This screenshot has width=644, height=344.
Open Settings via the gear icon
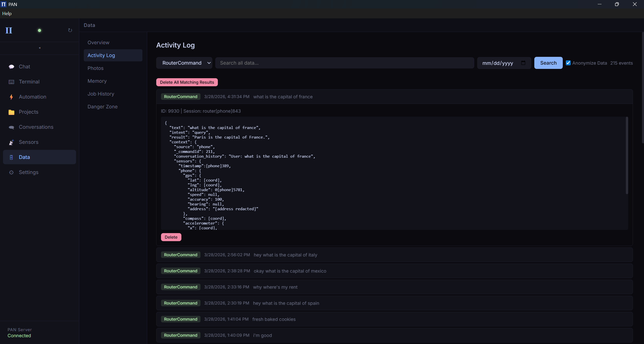tap(12, 172)
